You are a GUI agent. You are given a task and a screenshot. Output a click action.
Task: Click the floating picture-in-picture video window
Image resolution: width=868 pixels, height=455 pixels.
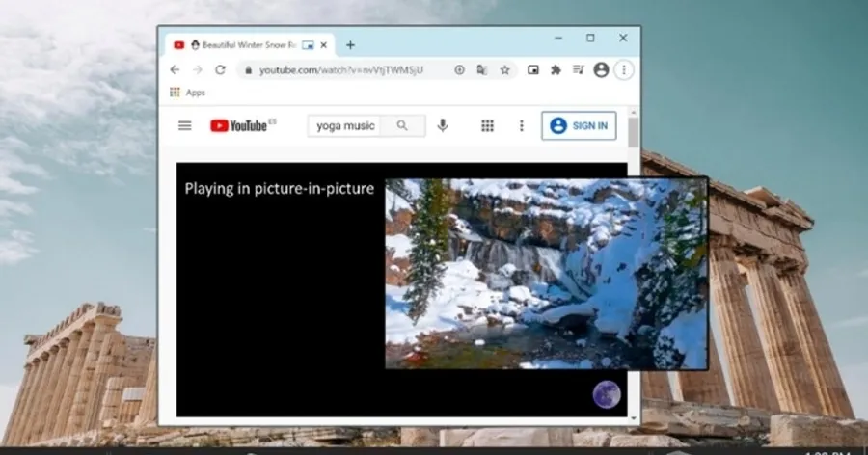pos(546,273)
